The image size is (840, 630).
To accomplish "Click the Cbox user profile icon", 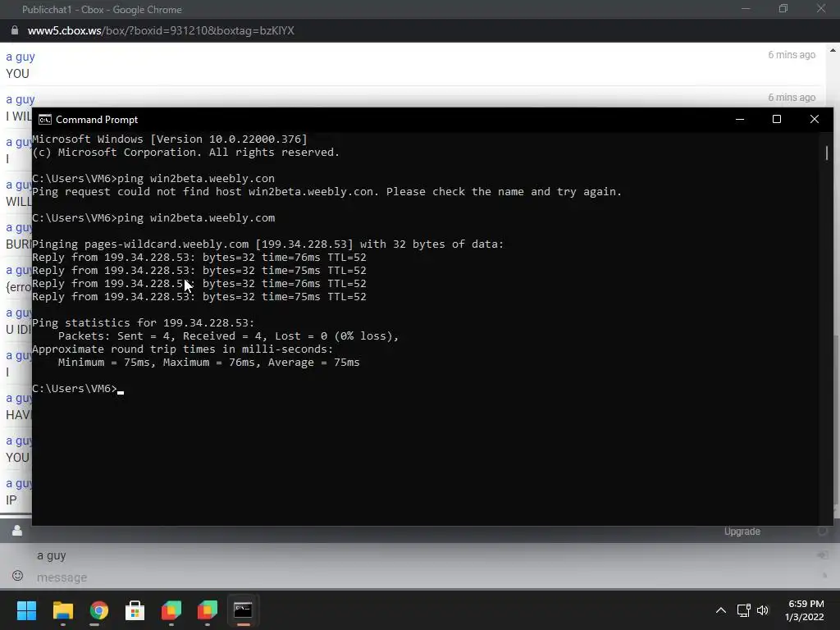I will 17,531.
